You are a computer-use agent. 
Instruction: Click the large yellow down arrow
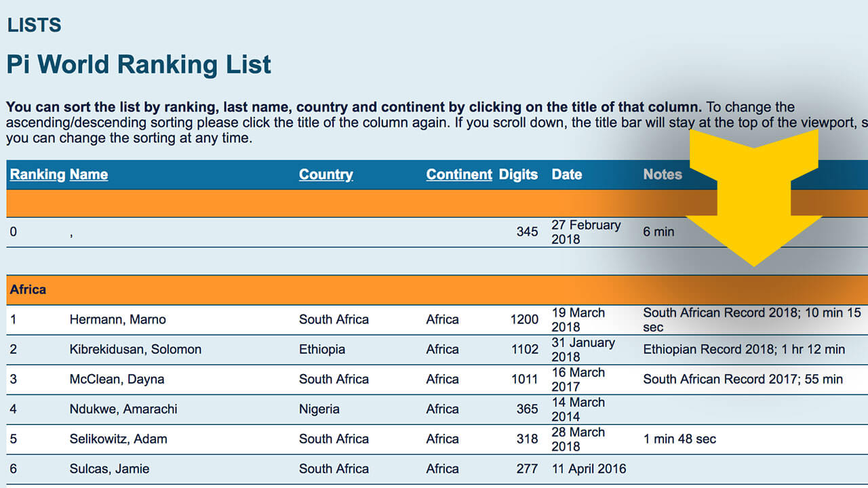pyautogui.click(x=753, y=197)
